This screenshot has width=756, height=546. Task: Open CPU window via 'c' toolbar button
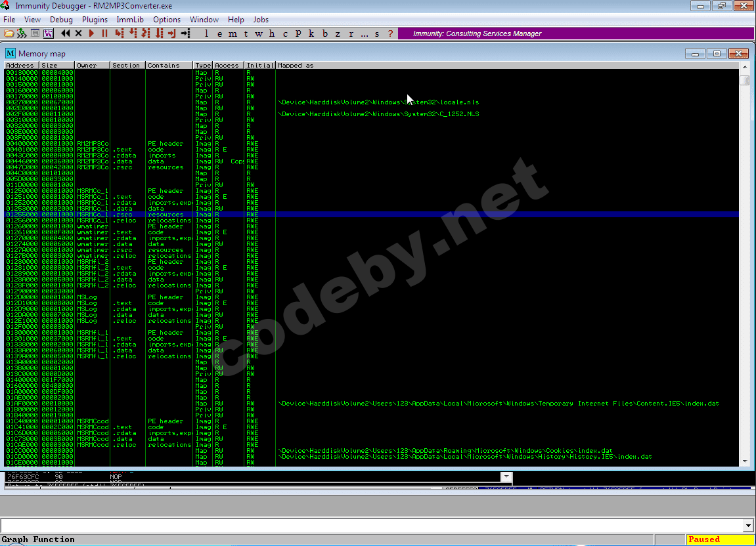285,33
